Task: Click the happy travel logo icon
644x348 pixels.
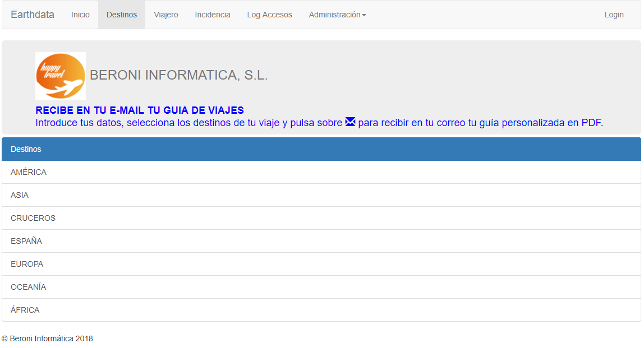Action: tap(60, 75)
